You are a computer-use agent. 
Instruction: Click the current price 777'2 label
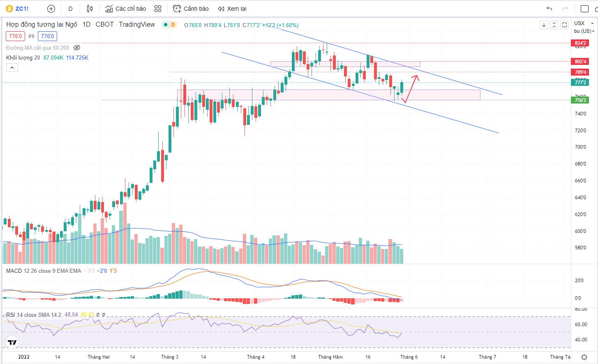(x=580, y=82)
